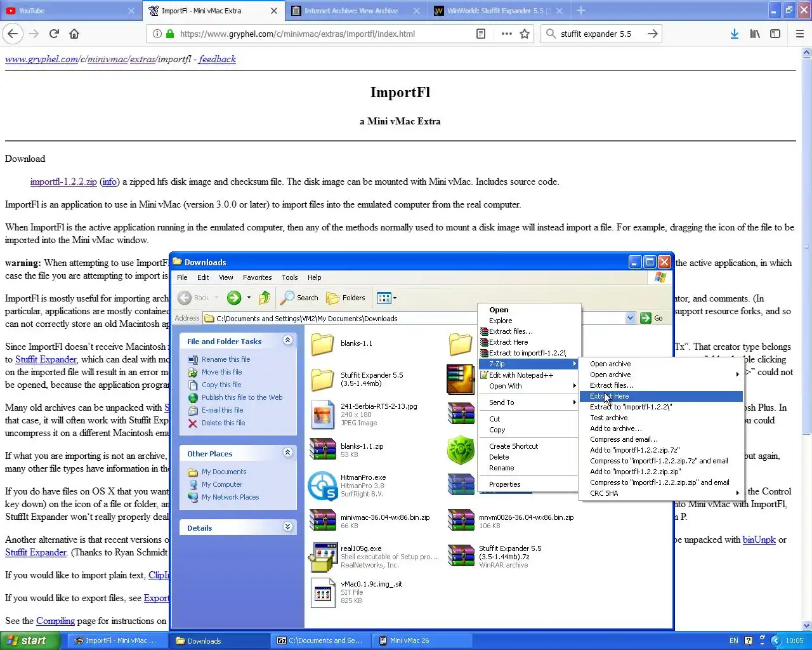Expand the Open With submenu
812x650 pixels.
[529, 386]
